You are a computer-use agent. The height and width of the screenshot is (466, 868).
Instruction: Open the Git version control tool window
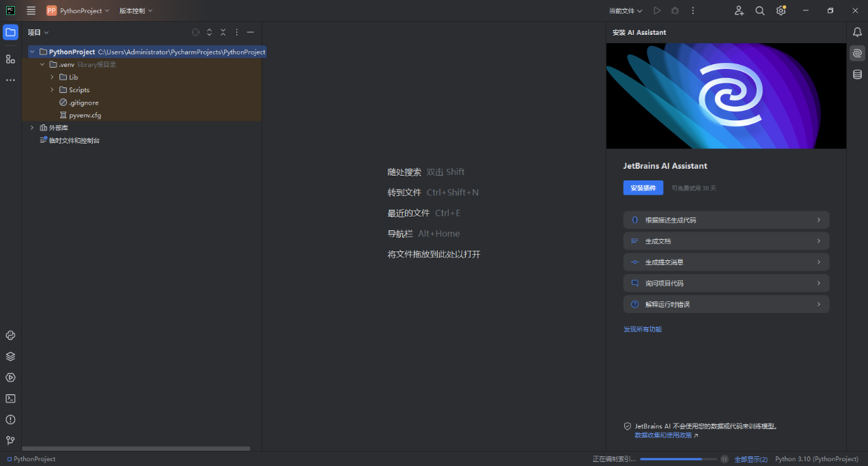coord(10,441)
